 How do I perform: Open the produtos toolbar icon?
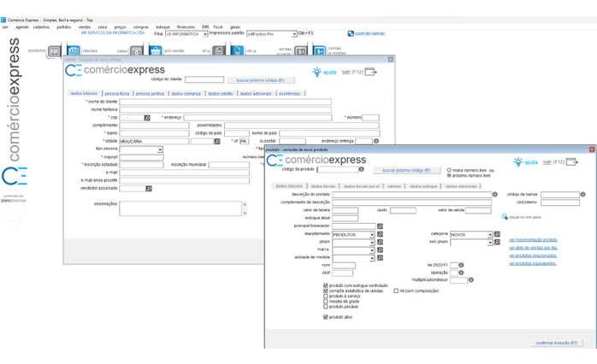point(54,51)
